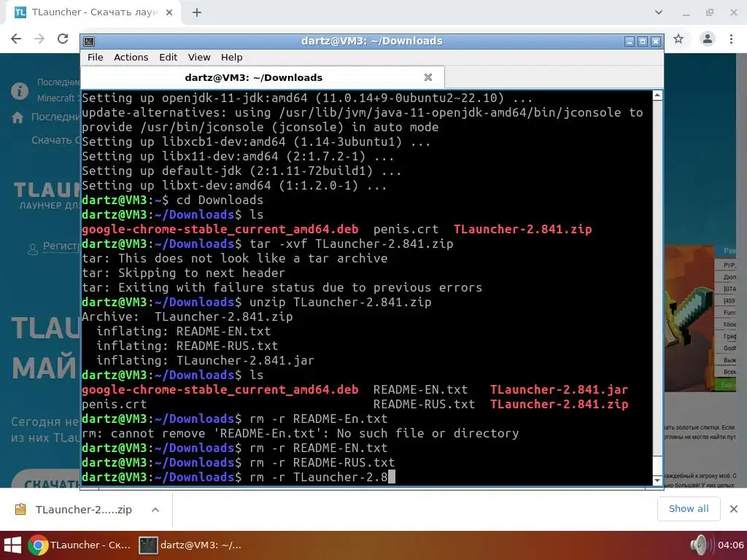Open the Chrome tab search chevron
Image resolution: width=747 pixels, height=560 pixels.
point(659,12)
